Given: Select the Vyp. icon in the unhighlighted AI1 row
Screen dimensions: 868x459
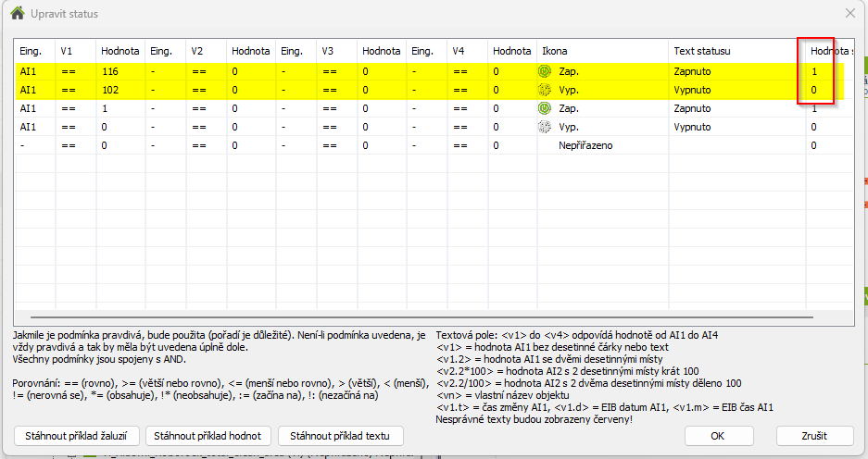Looking at the screenshot, I should tap(545, 127).
